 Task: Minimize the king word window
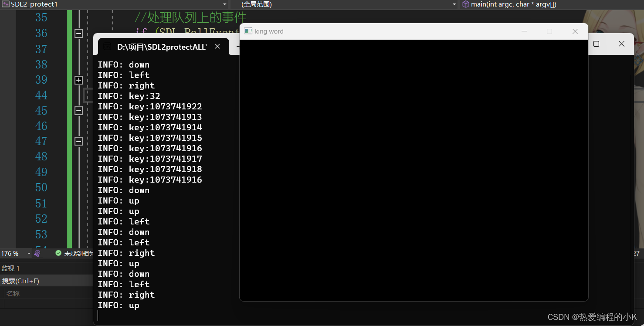click(x=524, y=31)
